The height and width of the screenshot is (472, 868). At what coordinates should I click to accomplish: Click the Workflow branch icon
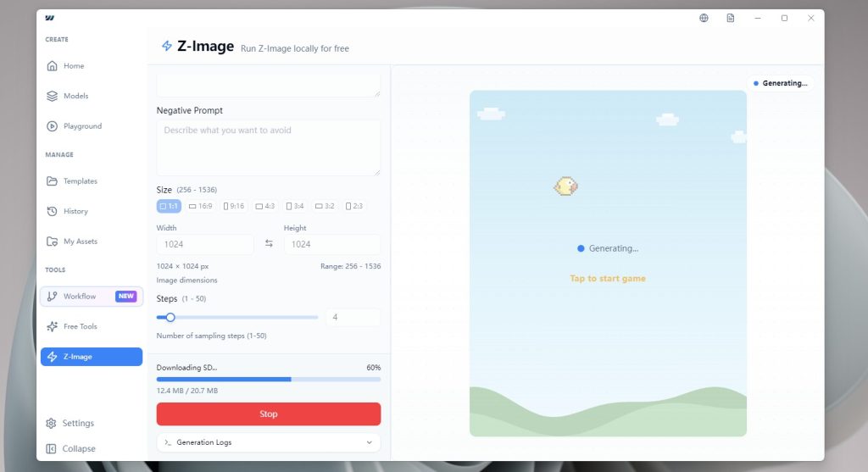click(x=52, y=296)
